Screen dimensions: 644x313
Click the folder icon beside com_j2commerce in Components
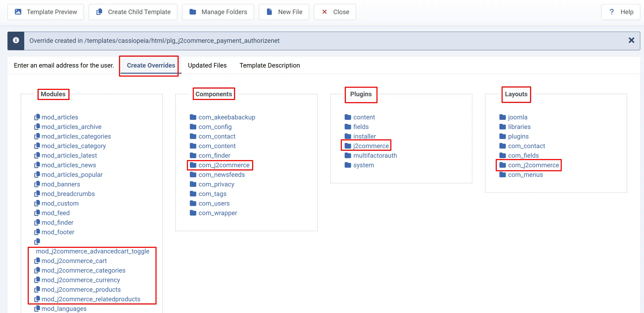tap(193, 165)
